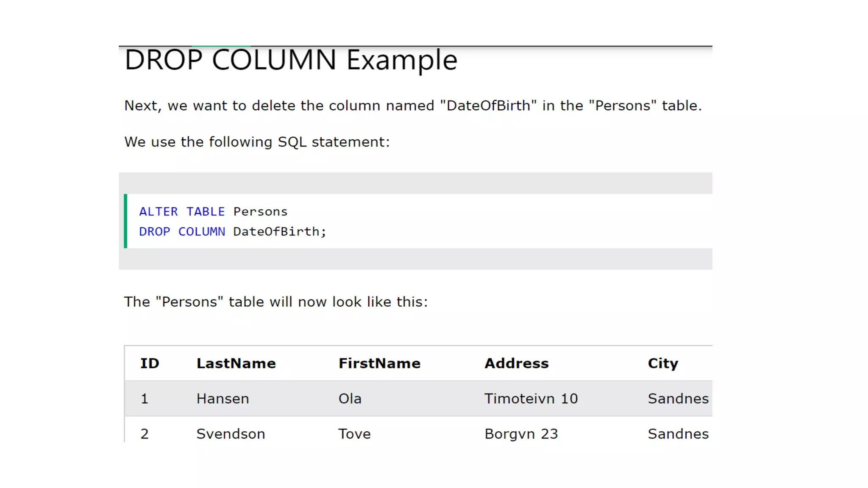Click the 'Timoteivn 10' address cell
Image resolution: width=868 pixels, height=488 pixels.
(531, 399)
